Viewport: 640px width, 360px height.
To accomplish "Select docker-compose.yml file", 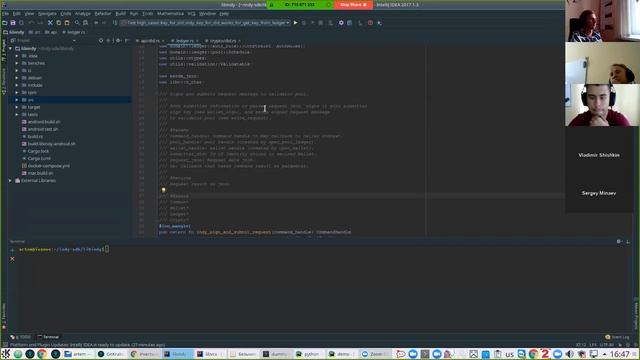I will (49, 166).
